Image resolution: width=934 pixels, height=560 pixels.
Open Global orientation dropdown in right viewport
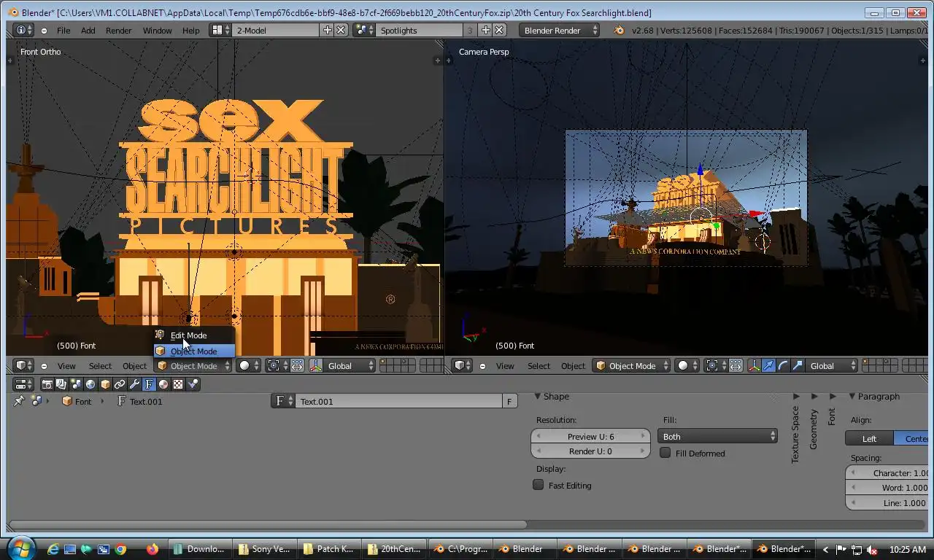pyautogui.click(x=832, y=366)
